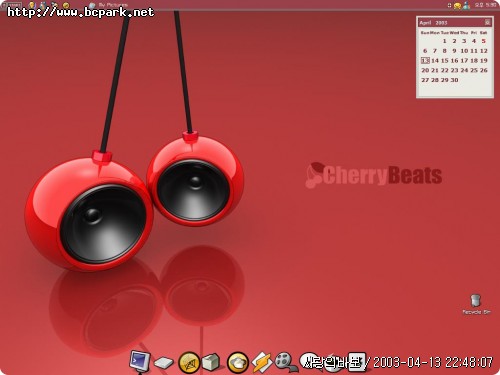Open the yellow messenger tray icon
This screenshot has width=500, height=375.
(457, 6)
